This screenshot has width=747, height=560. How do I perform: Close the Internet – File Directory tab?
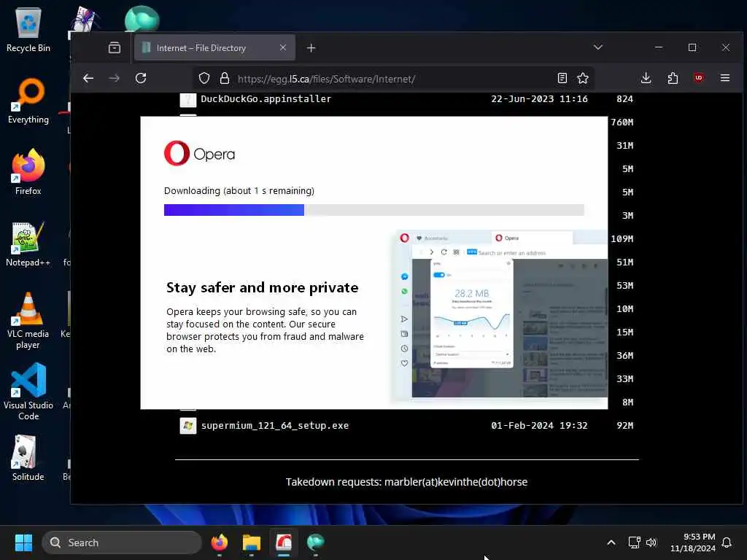[283, 47]
